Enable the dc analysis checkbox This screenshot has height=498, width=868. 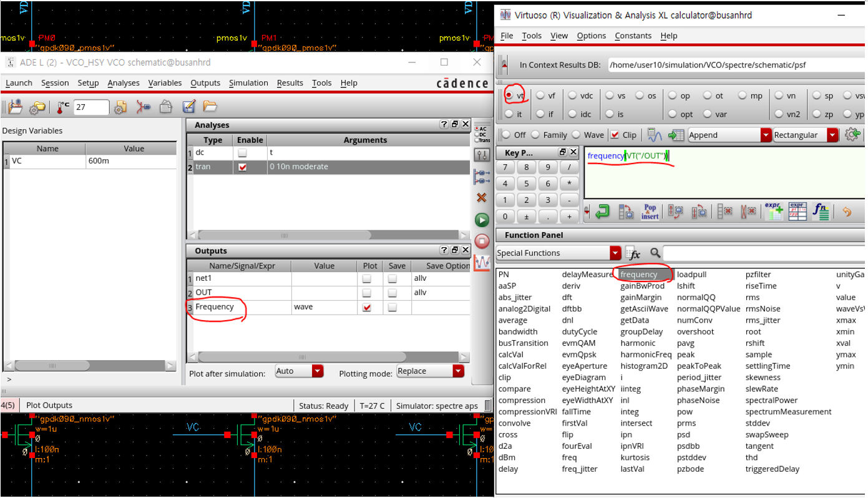[242, 152]
